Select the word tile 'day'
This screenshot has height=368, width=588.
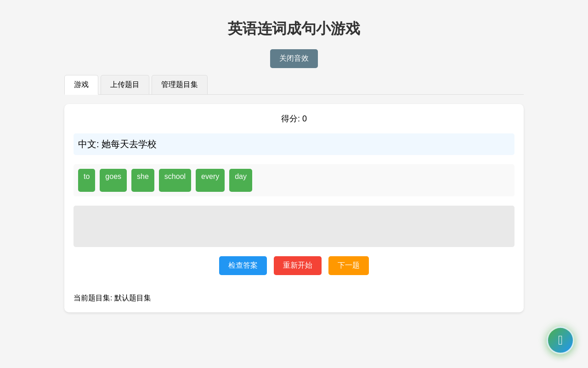(240, 180)
